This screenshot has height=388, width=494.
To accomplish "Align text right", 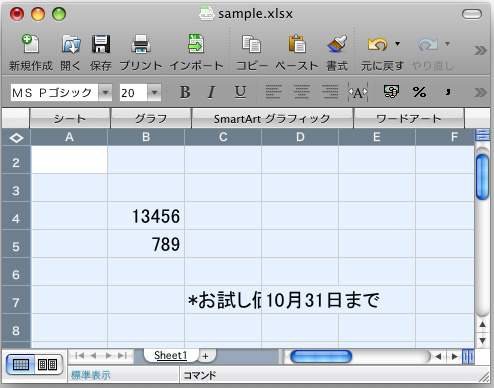I will [x=330, y=92].
